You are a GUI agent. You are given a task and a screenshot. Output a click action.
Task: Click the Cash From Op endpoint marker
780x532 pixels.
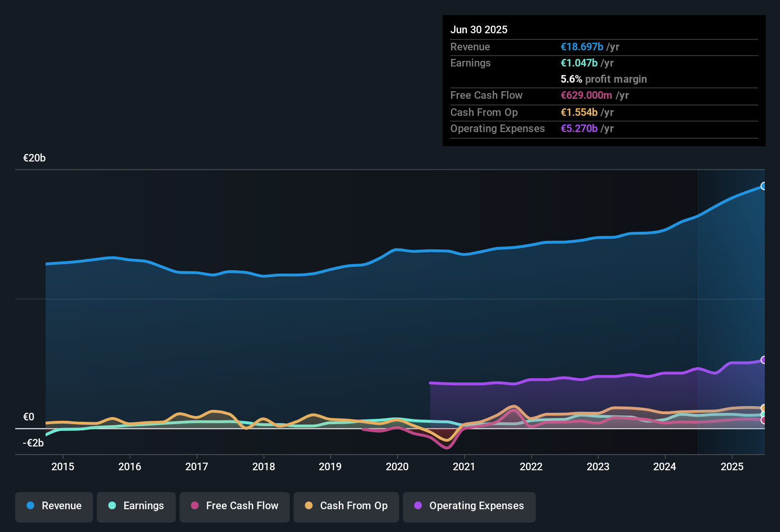click(763, 408)
